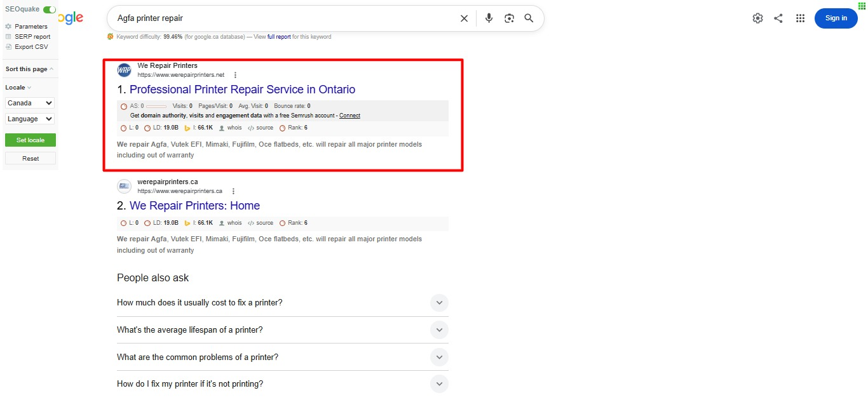Image resolution: width=868 pixels, height=407 pixels.
Task: View source for werepairprinters.ca result
Action: (261, 223)
